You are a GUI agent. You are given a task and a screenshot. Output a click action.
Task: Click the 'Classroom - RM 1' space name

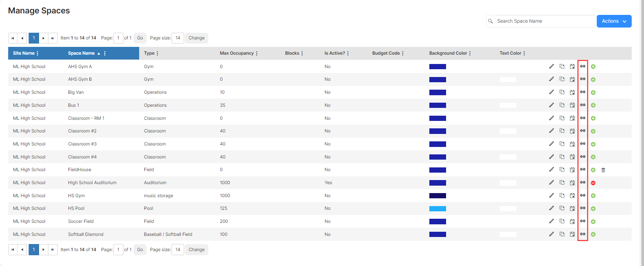(86, 118)
